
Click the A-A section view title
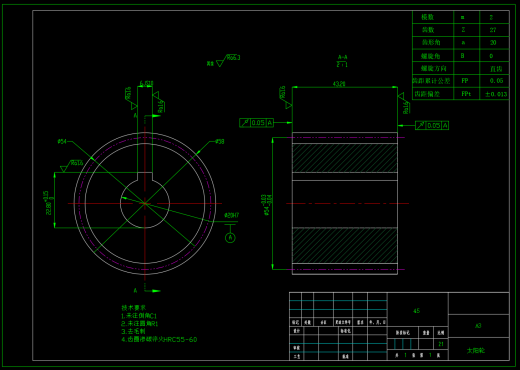[342, 57]
